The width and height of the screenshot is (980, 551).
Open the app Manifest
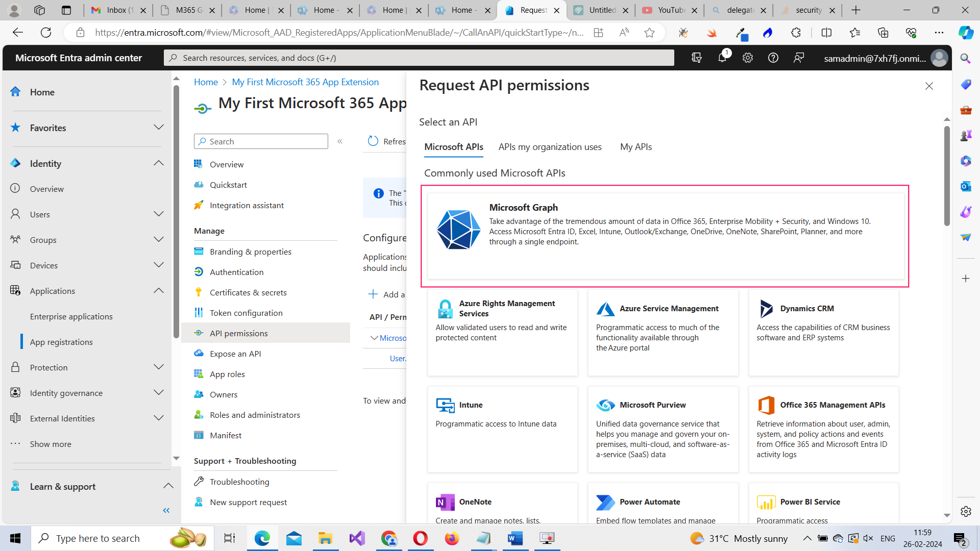click(226, 435)
